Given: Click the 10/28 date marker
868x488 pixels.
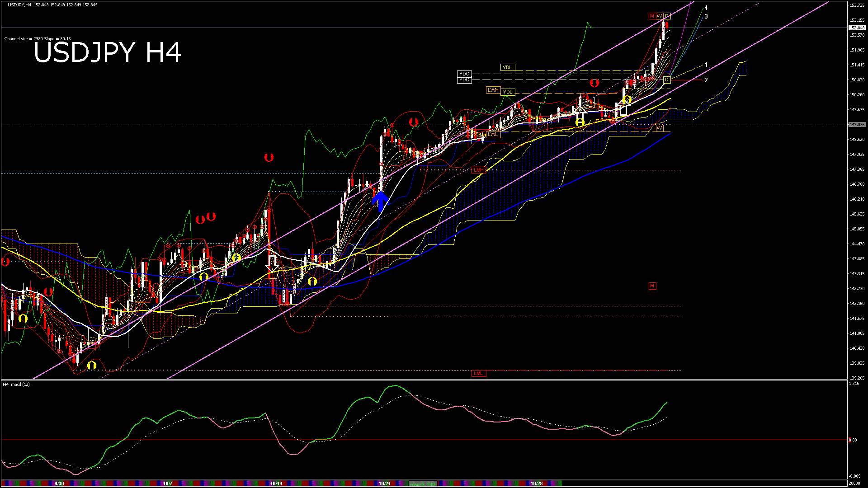Looking at the screenshot, I should click(x=537, y=483).
